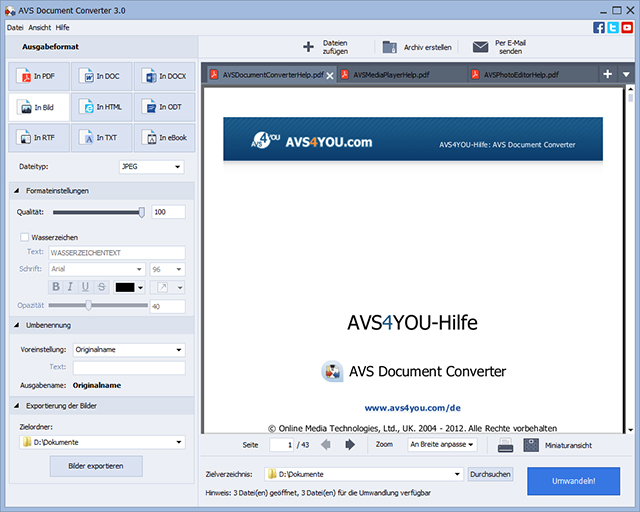Click the Opazität slider handle
Viewport: 640px width, 512px height.
tap(89, 305)
